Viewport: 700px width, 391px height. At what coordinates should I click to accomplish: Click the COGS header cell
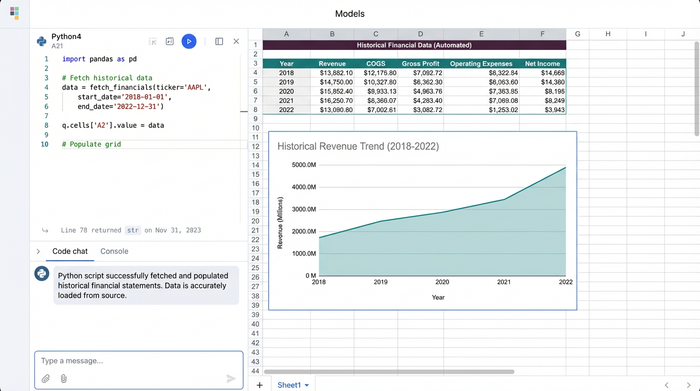point(376,63)
